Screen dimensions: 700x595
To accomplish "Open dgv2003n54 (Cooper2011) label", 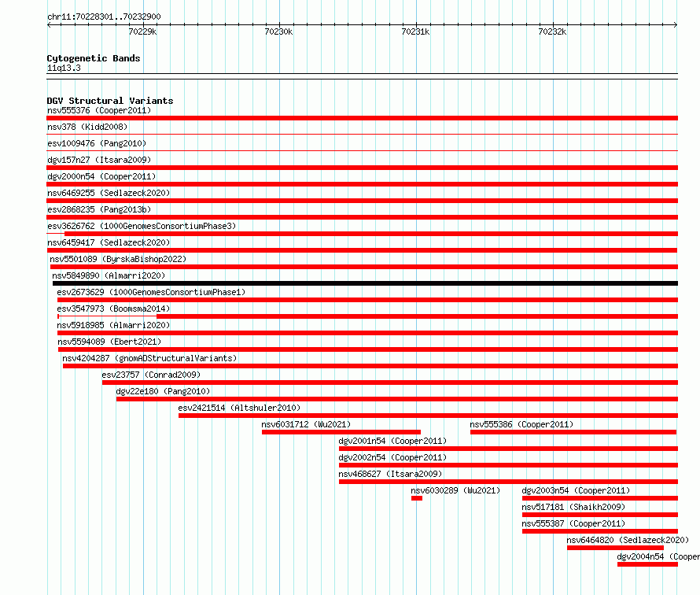I will click(576, 490).
